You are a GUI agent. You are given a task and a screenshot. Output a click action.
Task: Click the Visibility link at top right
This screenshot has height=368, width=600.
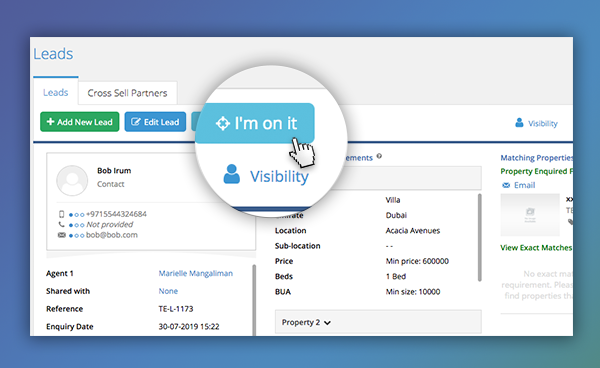pyautogui.click(x=543, y=124)
